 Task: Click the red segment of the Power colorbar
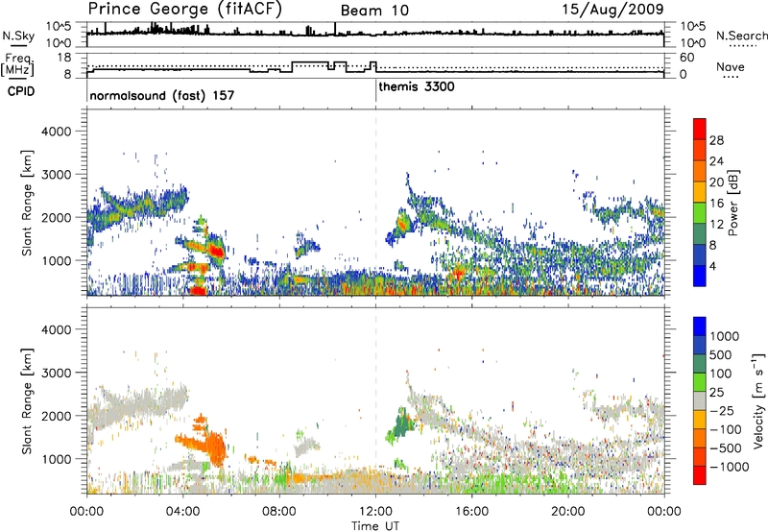coord(700,130)
